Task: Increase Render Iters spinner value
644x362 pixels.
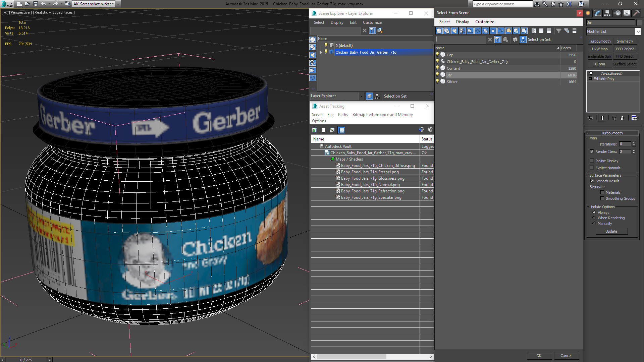Action: click(634, 150)
